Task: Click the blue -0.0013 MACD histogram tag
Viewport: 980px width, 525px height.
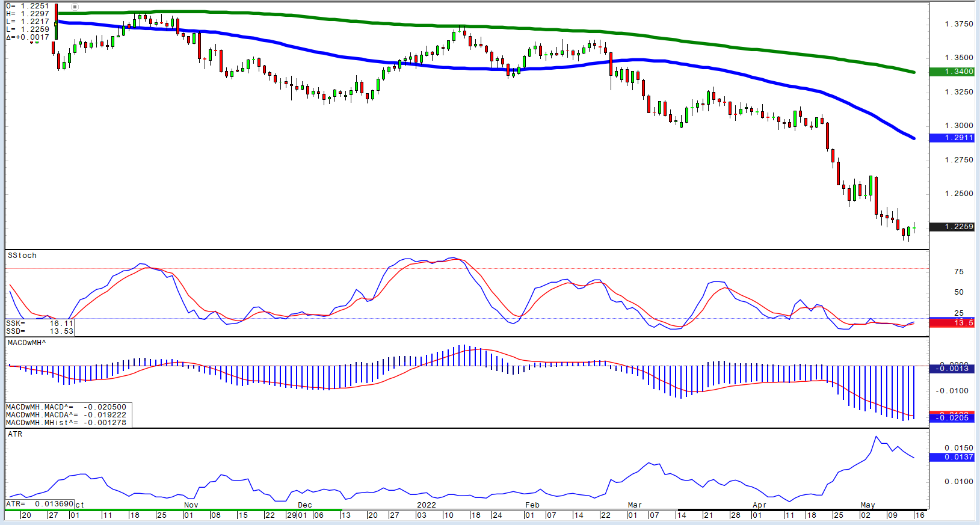Action: tap(952, 368)
